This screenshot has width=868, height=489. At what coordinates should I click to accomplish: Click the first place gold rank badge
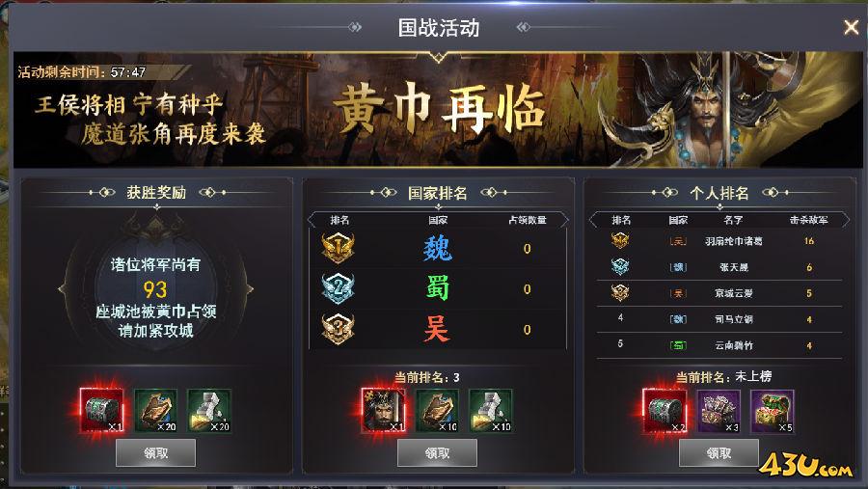click(338, 248)
